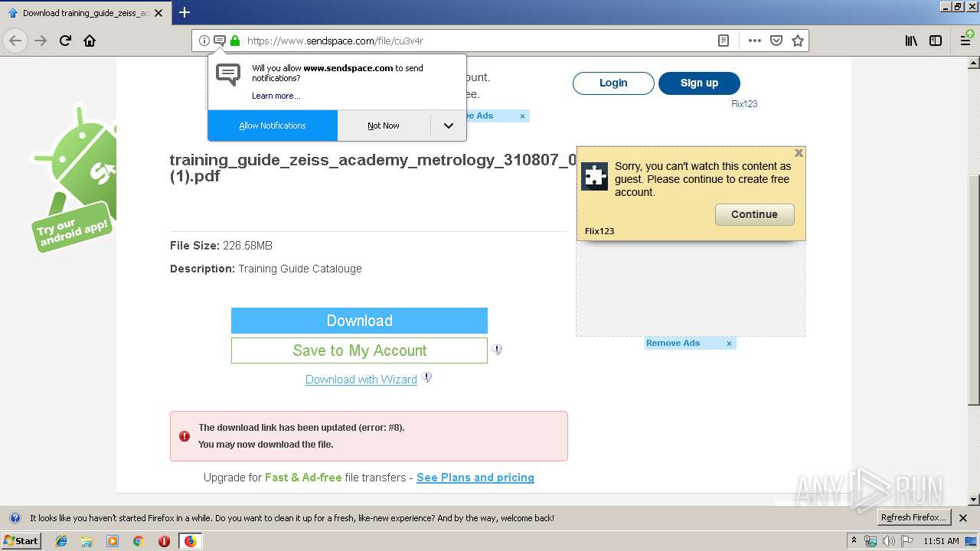Click the red error icon in message

[x=185, y=436]
